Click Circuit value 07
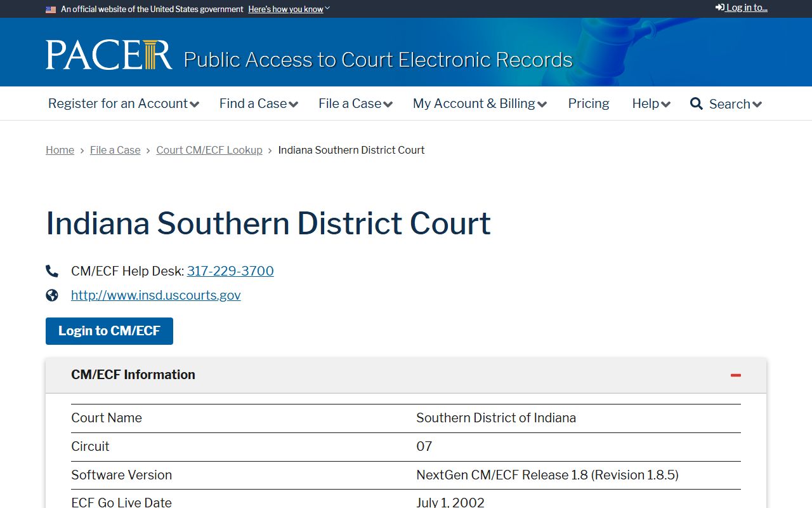 pyautogui.click(x=424, y=446)
